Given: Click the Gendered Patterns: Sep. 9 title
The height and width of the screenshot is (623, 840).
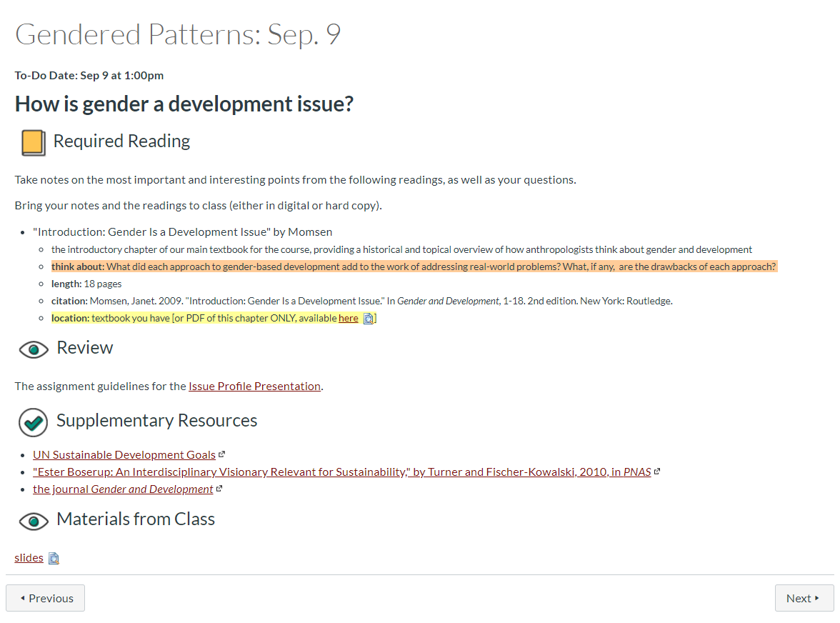Looking at the screenshot, I should tap(178, 34).
